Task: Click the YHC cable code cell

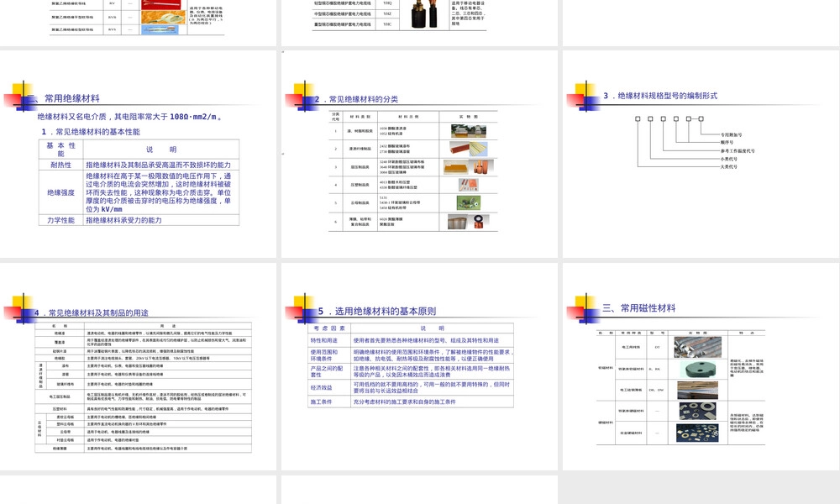Action: pos(387,24)
